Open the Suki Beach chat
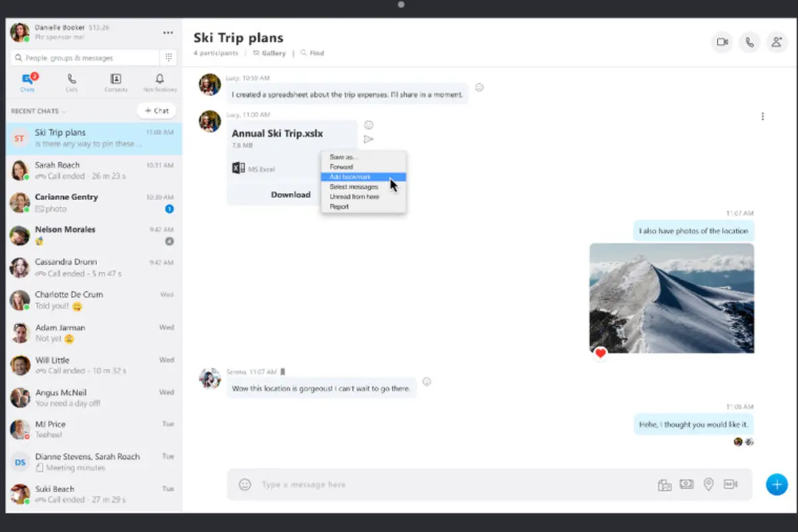 point(94,494)
